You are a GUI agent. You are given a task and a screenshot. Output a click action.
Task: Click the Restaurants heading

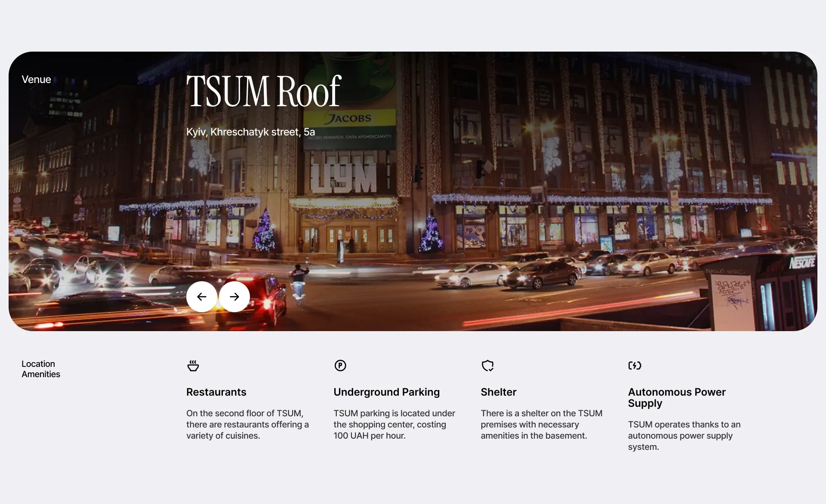(216, 392)
